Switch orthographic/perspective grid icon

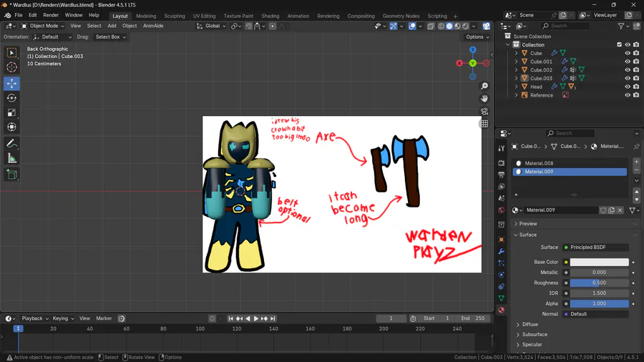pyautogui.click(x=484, y=124)
